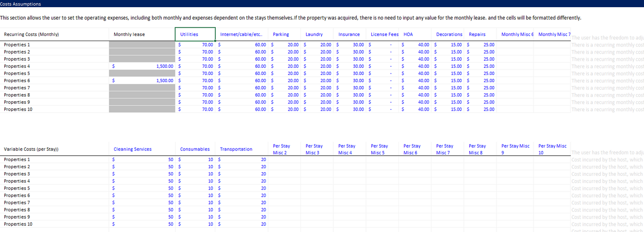This screenshot has width=644, height=232.
Task: Click the Per Stay Misc 10 header
Action: pos(552,149)
